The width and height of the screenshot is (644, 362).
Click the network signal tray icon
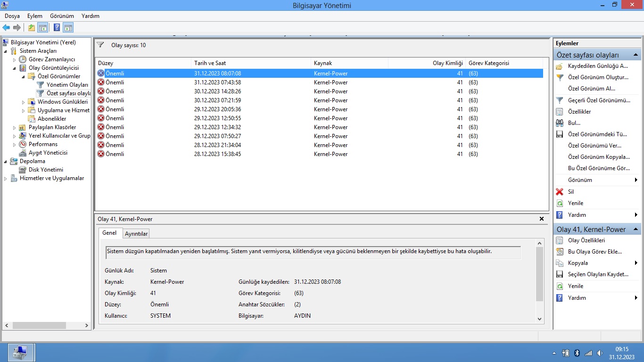[x=588, y=353]
